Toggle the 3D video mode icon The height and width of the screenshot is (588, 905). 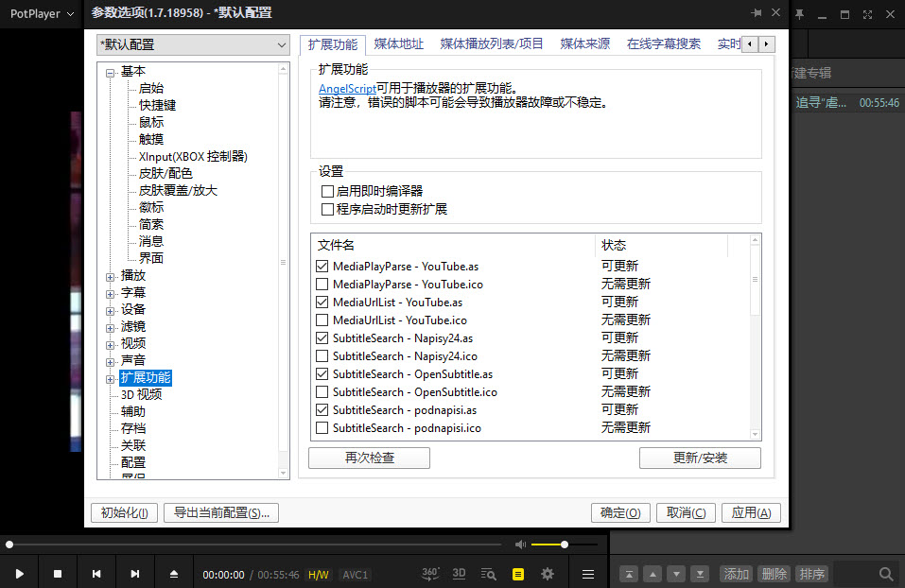click(x=457, y=573)
